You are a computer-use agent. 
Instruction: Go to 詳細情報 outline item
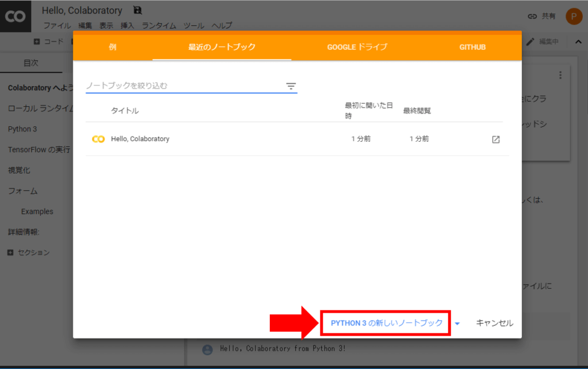[24, 232]
